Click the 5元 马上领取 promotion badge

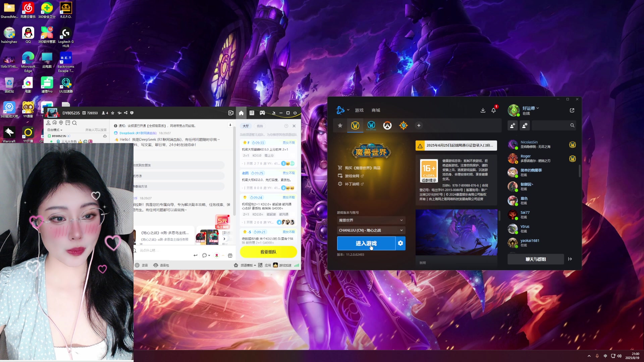click(223, 222)
